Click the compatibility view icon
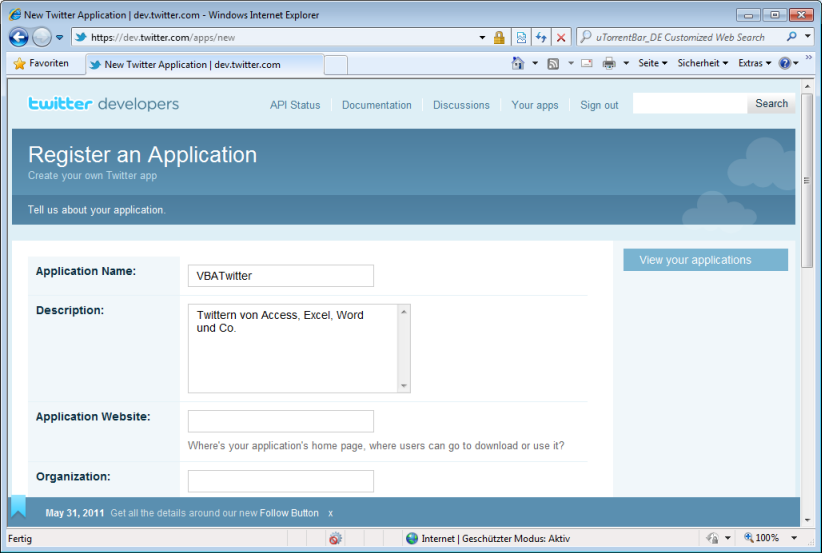The height and width of the screenshot is (553, 822). click(x=521, y=38)
